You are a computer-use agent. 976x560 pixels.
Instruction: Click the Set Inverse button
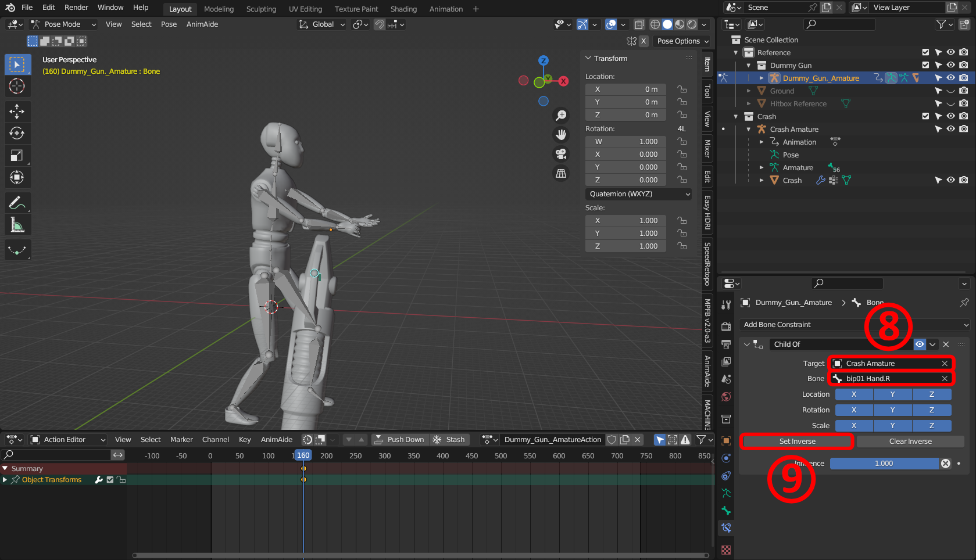point(797,441)
